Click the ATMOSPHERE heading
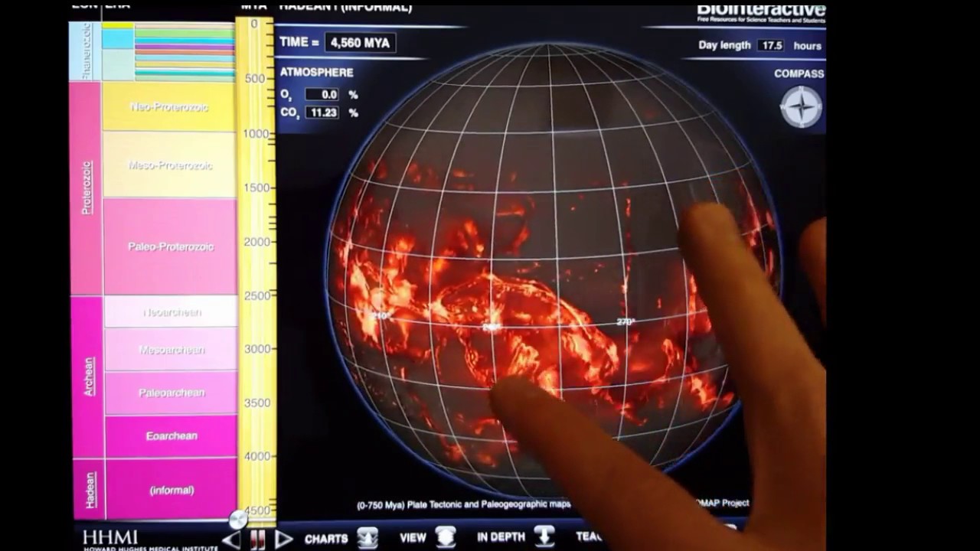The height and width of the screenshot is (551, 980). [x=316, y=73]
